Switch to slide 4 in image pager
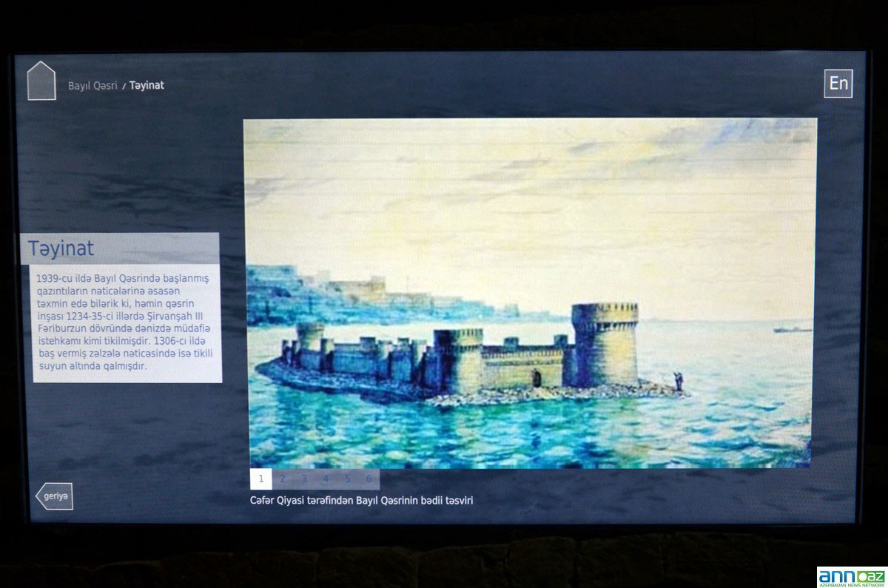The height and width of the screenshot is (588, 888). click(326, 479)
